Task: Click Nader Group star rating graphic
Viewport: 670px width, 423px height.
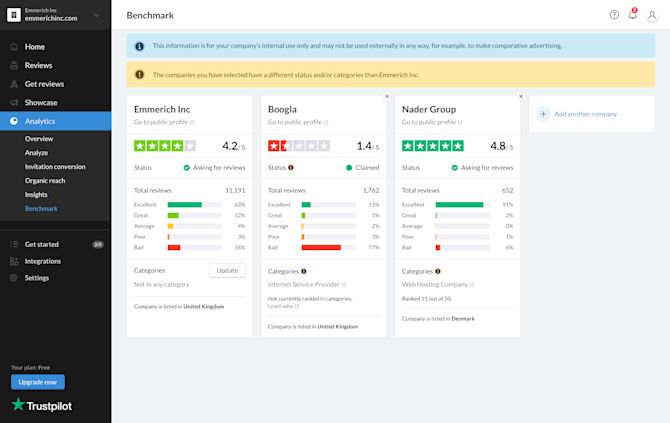Action: 433,146
